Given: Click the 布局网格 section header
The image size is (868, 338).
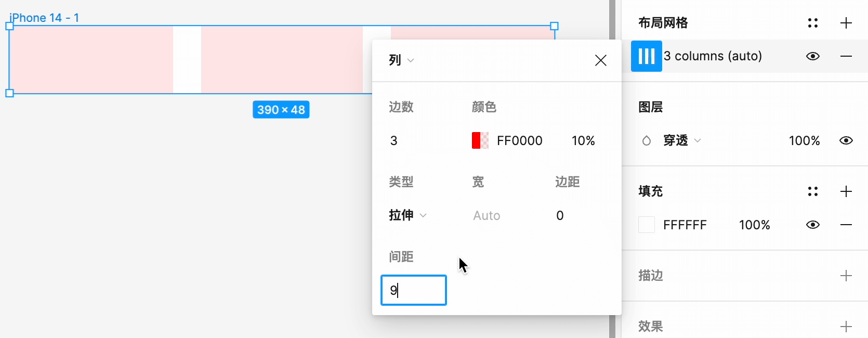Looking at the screenshot, I should pyautogui.click(x=663, y=23).
